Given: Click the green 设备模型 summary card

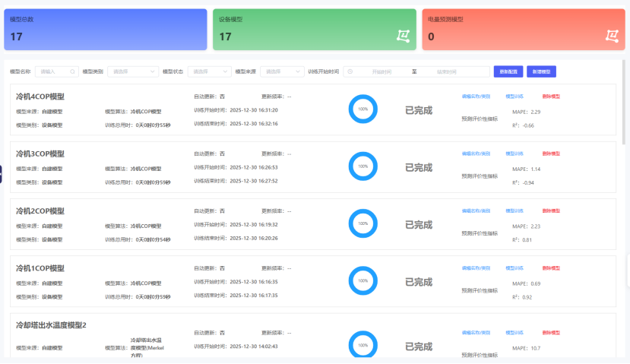Looking at the screenshot, I should pos(314,30).
